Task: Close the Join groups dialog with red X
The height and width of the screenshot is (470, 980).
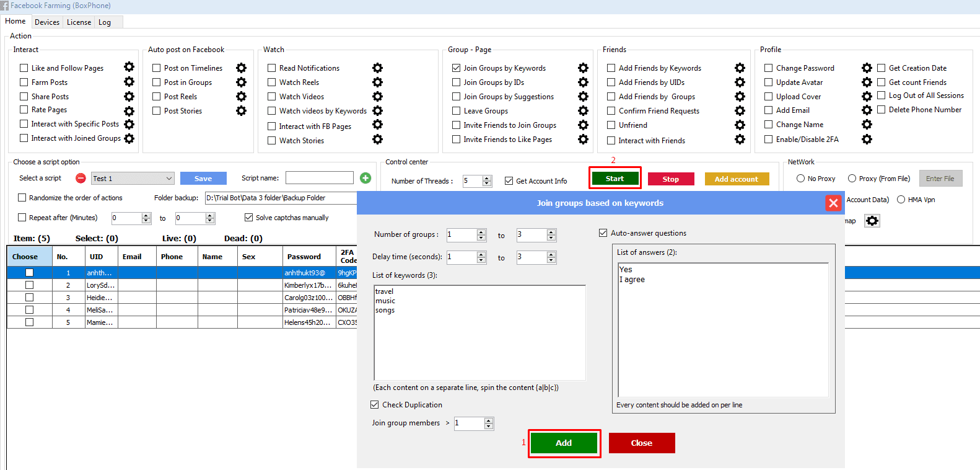Action: point(833,203)
